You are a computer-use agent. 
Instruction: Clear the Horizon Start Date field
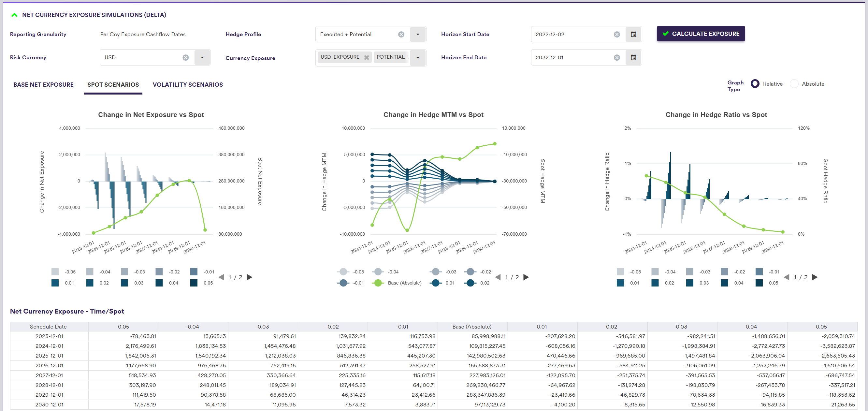pos(617,35)
